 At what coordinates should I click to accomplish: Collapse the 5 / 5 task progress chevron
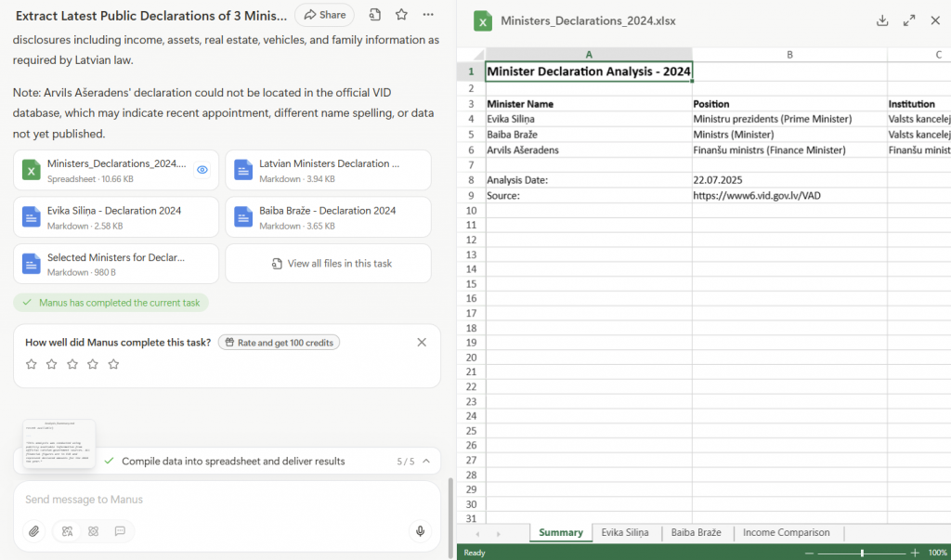[x=426, y=462]
